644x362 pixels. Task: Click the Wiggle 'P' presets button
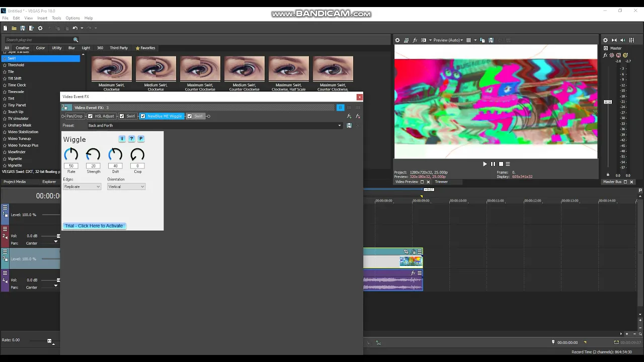pos(141,139)
